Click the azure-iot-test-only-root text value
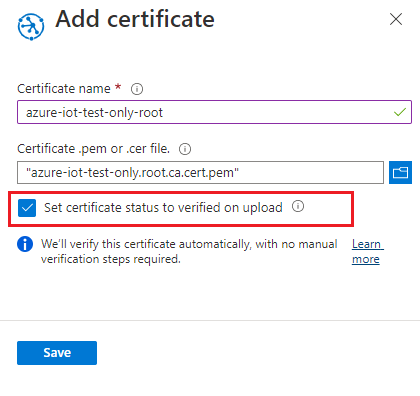420x396 pixels. pyautogui.click(x=95, y=113)
